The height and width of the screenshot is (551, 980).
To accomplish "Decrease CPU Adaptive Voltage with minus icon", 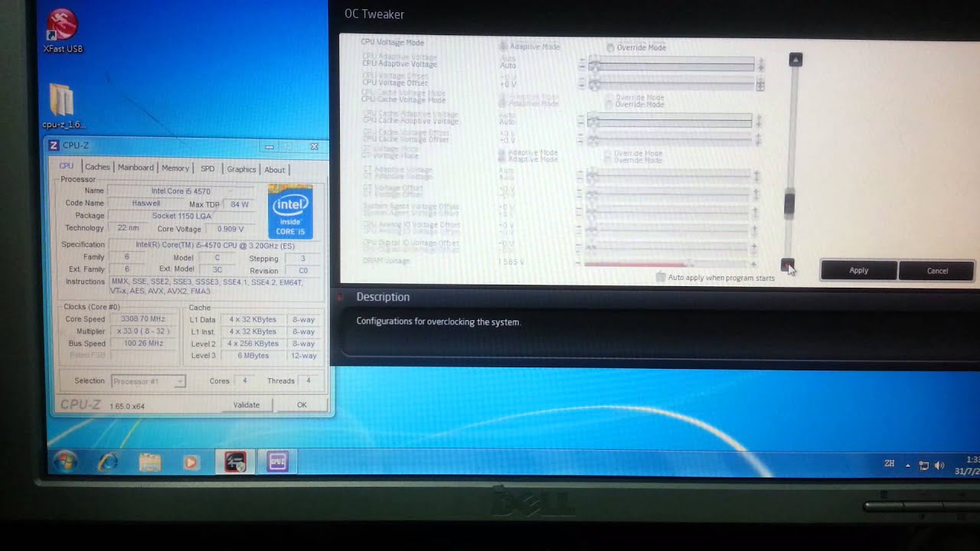I will pos(582,65).
